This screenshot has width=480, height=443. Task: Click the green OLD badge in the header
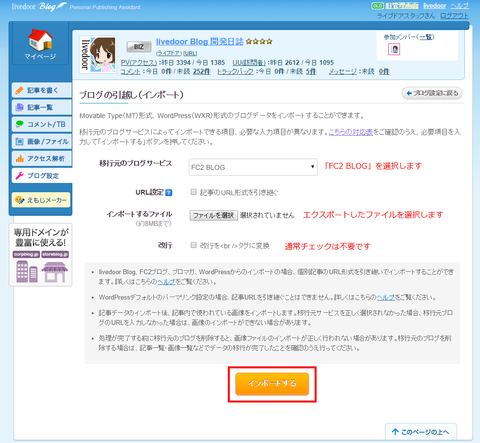tap(378, 6)
